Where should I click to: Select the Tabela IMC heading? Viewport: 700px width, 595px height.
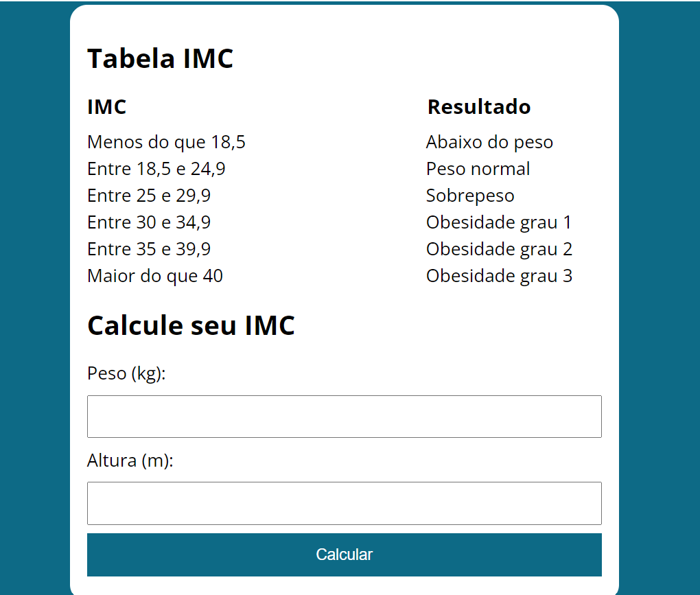[x=160, y=58]
